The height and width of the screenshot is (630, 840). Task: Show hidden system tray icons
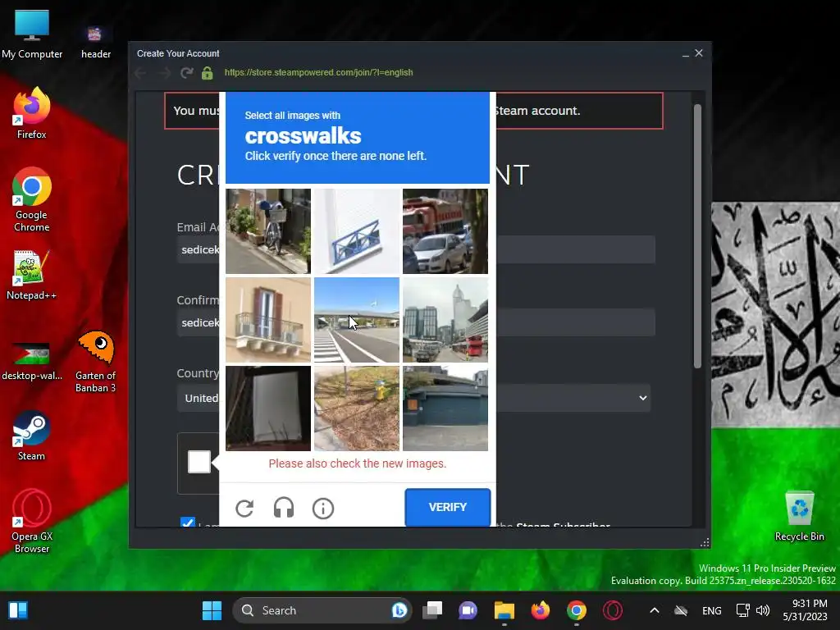(x=654, y=610)
